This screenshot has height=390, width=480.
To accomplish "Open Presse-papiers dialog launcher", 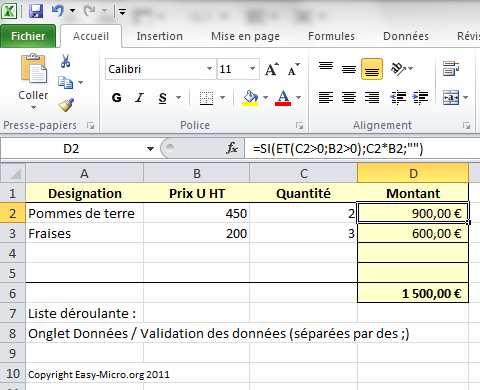I will [x=90, y=126].
